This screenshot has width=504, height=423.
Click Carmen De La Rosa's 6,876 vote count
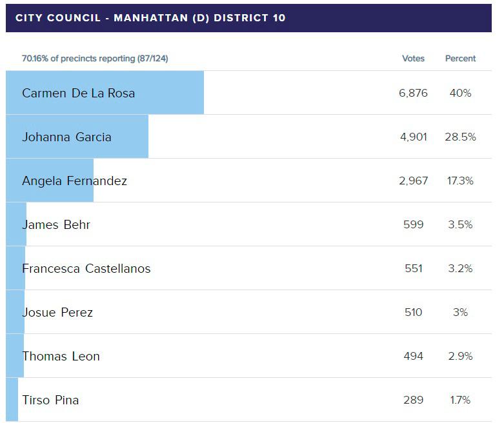point(413,93)
